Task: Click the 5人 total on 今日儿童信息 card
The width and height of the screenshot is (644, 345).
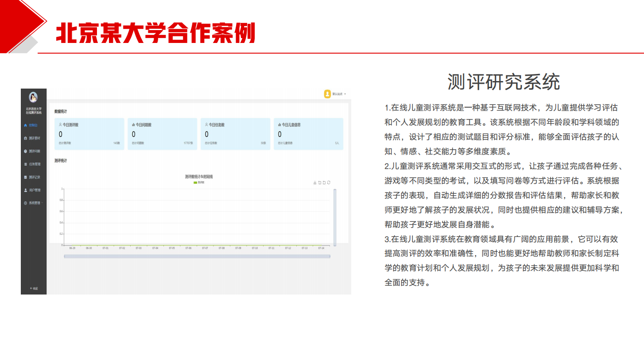Action: [337, 143]
